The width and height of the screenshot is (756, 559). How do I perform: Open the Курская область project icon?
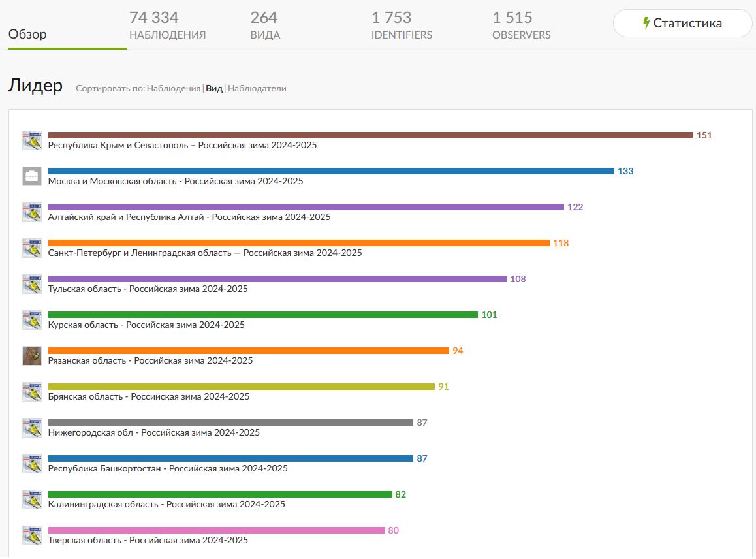[x=32, y=320]
